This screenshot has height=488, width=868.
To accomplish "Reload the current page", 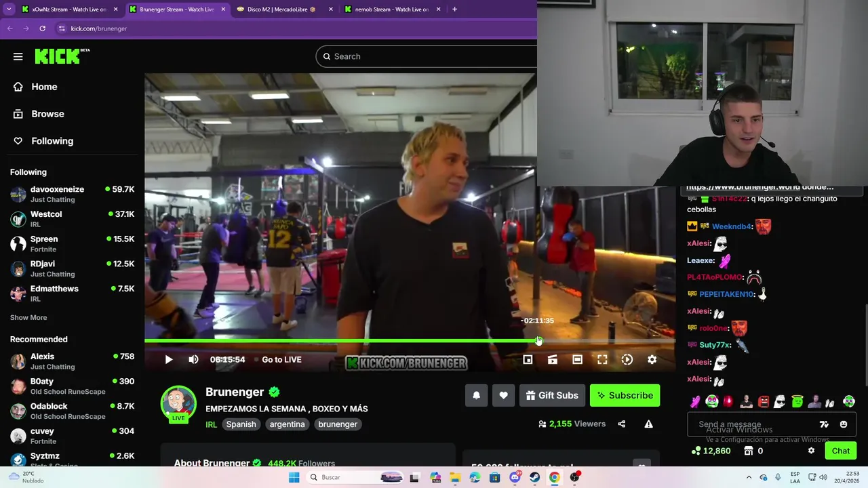I will tap(42, 28).
